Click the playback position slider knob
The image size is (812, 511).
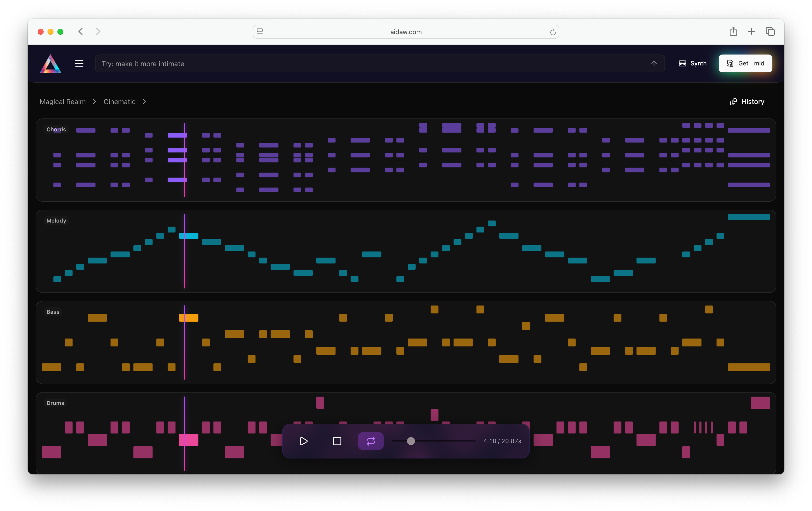tap(411, 441)
